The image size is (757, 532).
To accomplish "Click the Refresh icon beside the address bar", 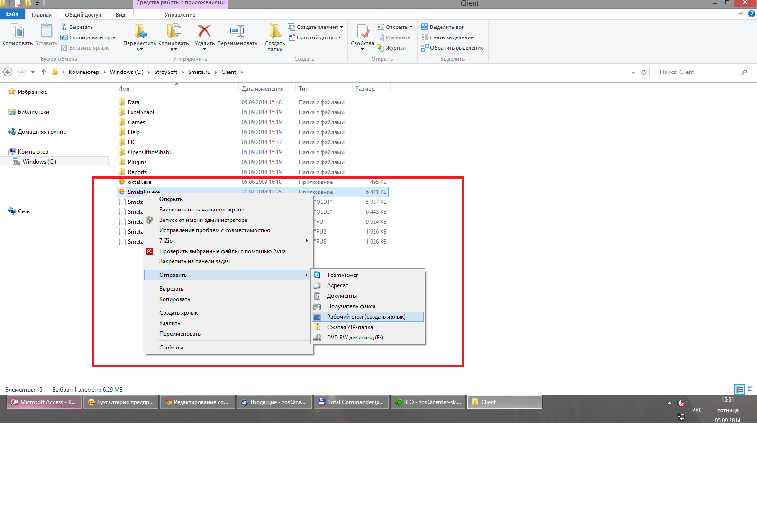I will 644,72.
